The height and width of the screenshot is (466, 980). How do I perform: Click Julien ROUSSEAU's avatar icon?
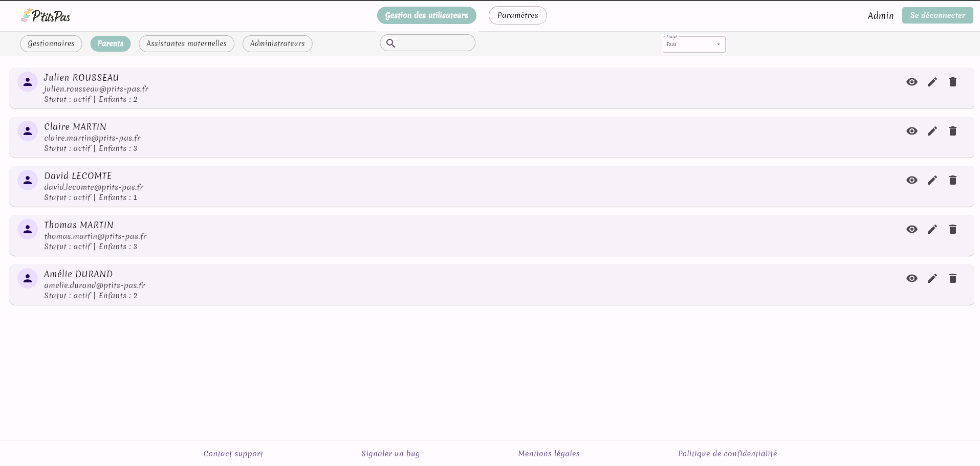pyautogui.click(x=28, y=82)
